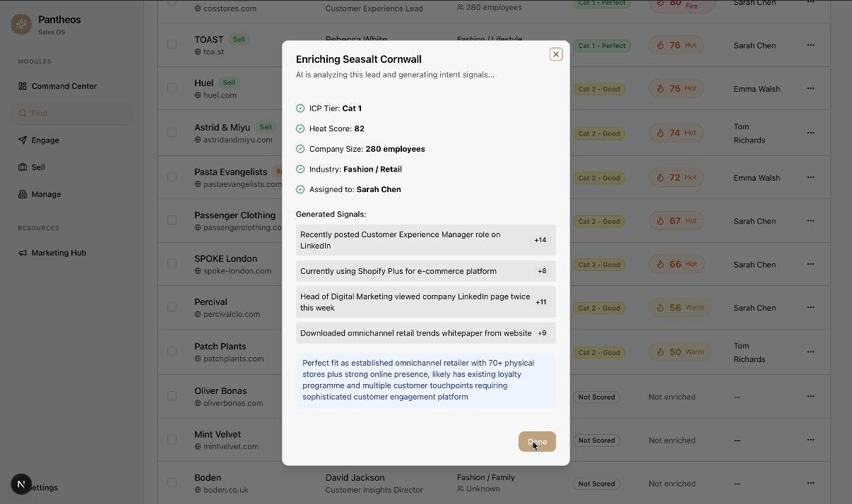Click the Manage building icon

click(23, 194)
